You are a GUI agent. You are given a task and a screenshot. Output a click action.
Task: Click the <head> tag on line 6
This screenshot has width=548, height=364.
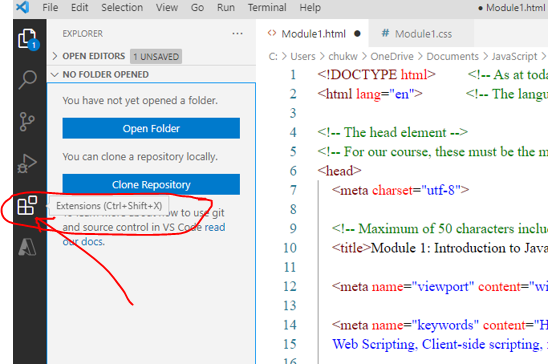(339, 171)
